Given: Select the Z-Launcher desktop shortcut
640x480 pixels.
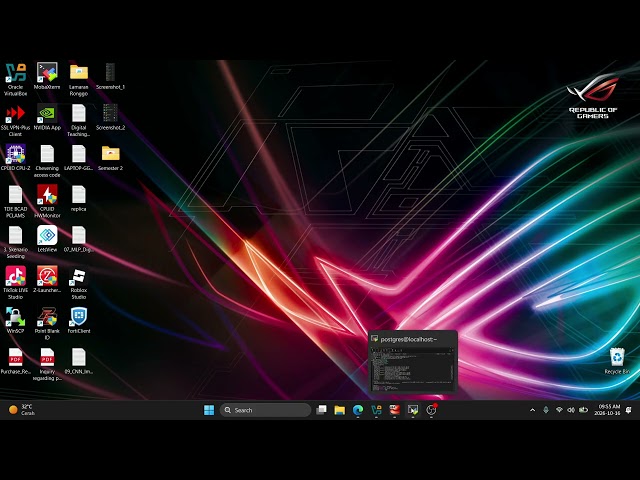Looking at the screenshot, I should [x=47, y=279].
